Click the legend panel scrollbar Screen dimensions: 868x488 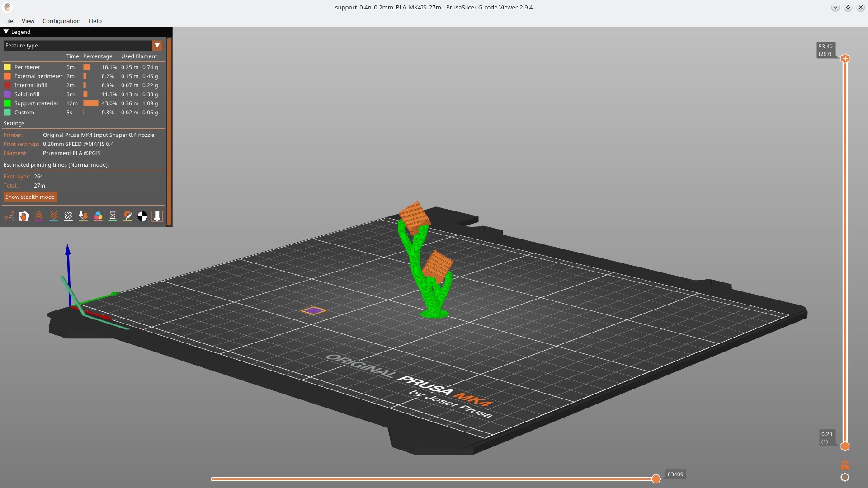click(x=169, y=132)
